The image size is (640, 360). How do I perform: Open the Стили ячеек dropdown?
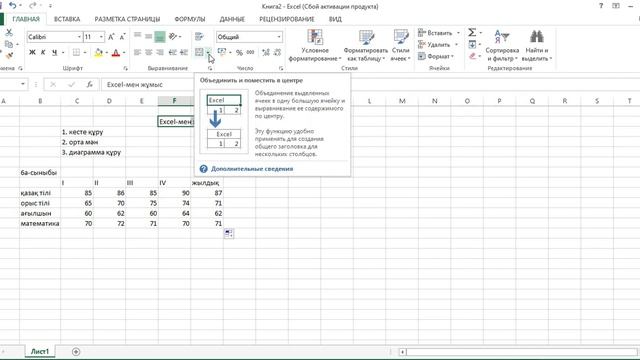(x=400, y=45)
